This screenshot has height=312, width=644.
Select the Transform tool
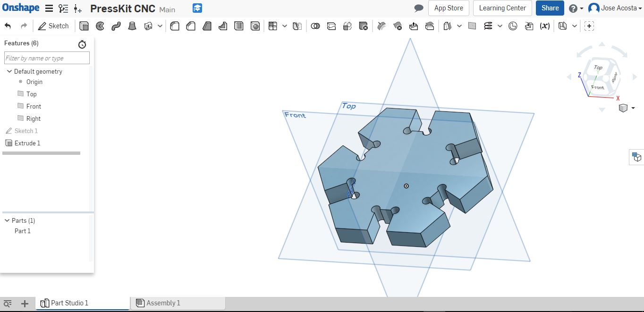coord(347,26)
